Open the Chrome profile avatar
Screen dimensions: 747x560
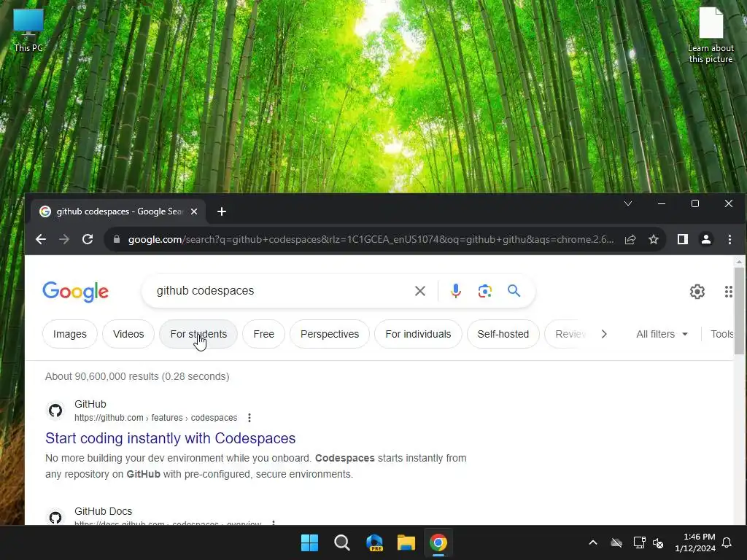coord(706,239)
